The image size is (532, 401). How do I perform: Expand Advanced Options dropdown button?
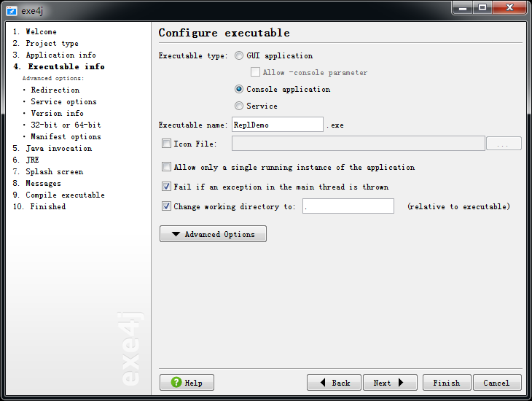213,234
